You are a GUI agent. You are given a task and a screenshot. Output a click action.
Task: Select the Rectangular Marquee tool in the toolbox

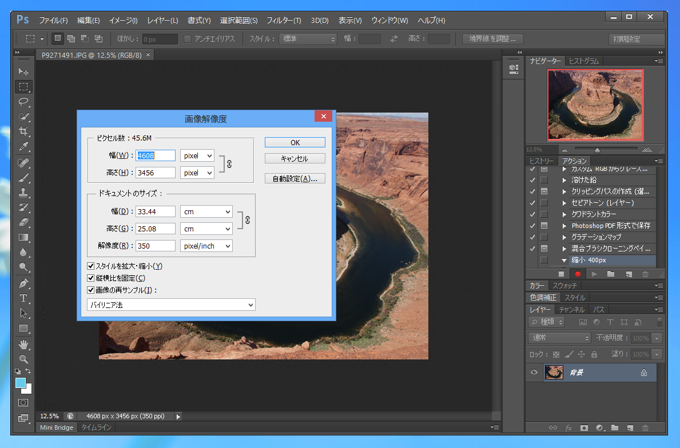pyautogui.click(x=23, y=87)
